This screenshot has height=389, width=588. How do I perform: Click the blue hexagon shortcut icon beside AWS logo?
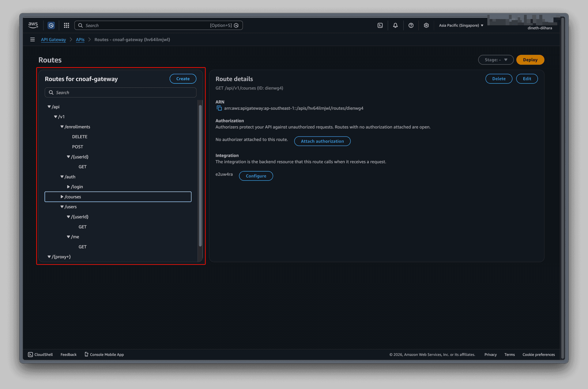[51, 25]
